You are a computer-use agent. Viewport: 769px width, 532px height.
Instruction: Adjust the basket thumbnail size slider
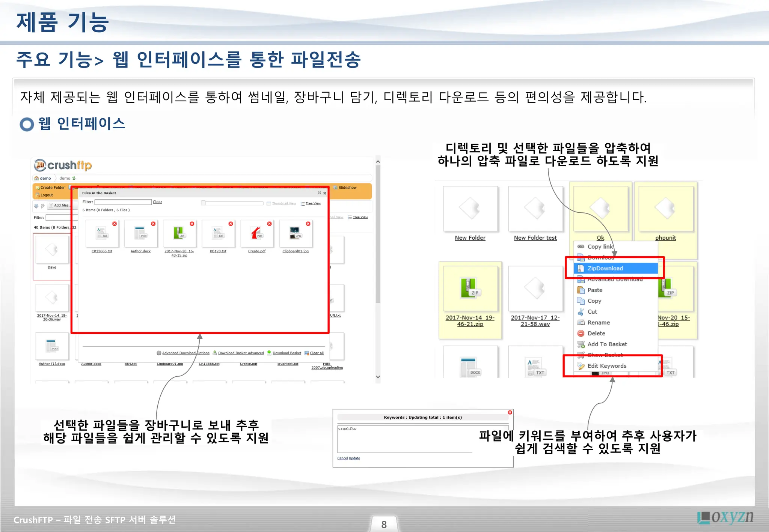[232, 203]
